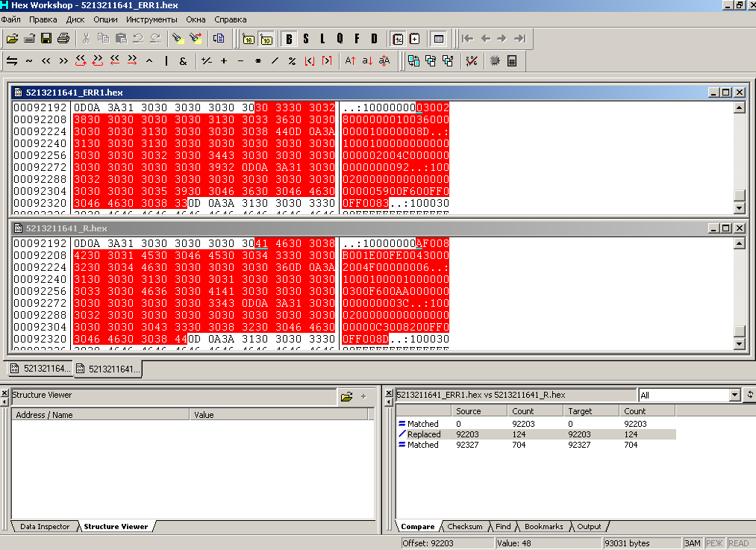This screenshot has height=550, width=756.
Task: Toggle quad (Q) data grouping
Action: tap(340, 39)
